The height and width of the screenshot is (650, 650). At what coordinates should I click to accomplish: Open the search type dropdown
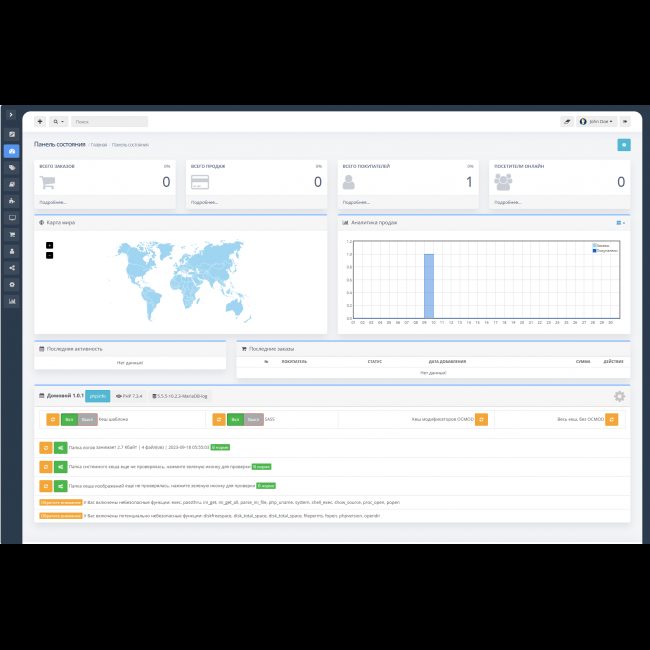tap(58, 121)
